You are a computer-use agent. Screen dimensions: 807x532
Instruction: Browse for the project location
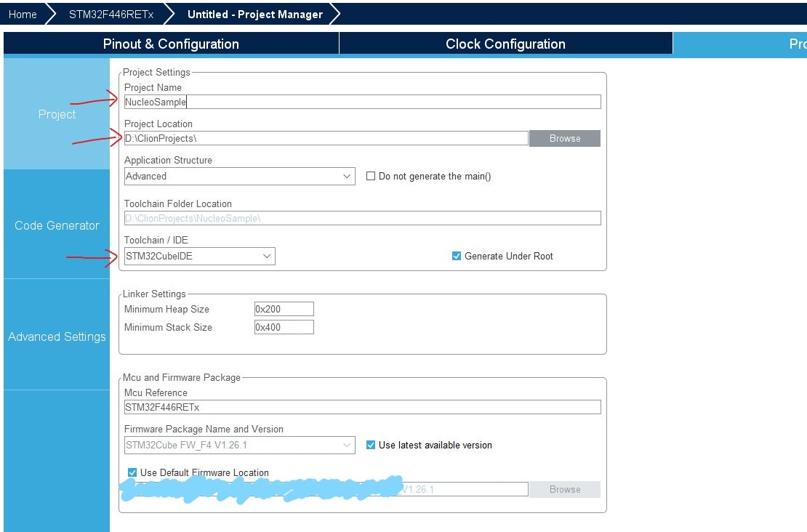pos(565,138)
